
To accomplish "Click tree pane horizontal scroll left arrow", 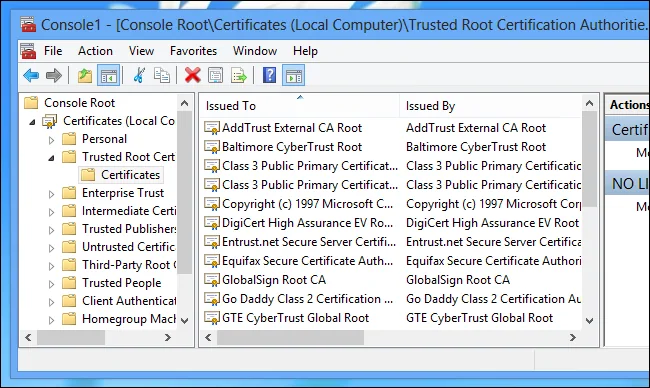I will click(x=28, y=337).
